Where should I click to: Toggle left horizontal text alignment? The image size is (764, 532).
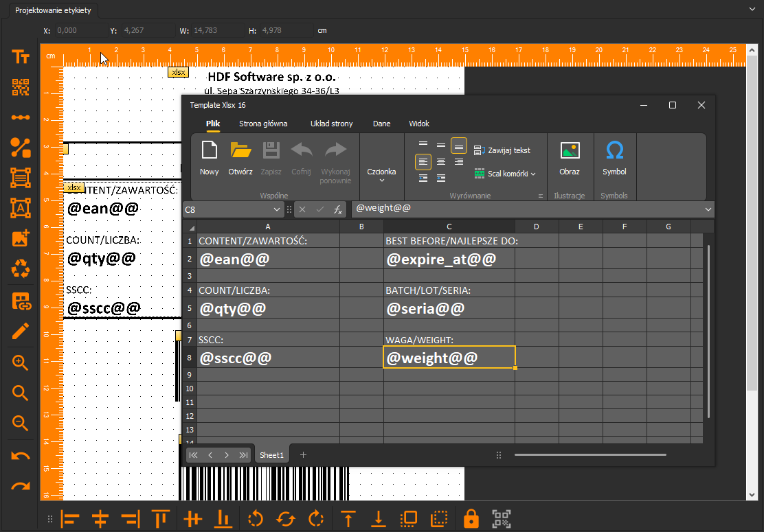[x=423, y=161]
